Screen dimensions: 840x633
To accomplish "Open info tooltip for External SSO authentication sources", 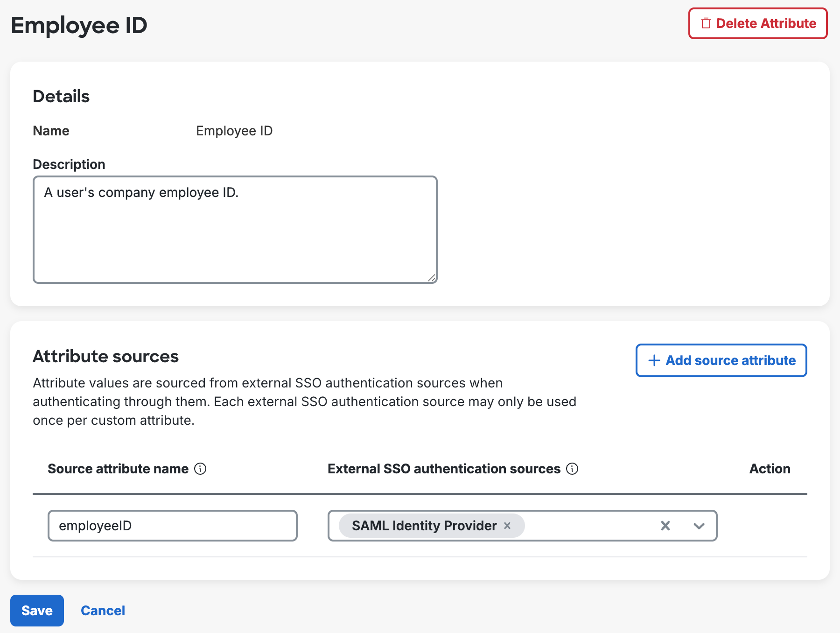I will 571,470.
